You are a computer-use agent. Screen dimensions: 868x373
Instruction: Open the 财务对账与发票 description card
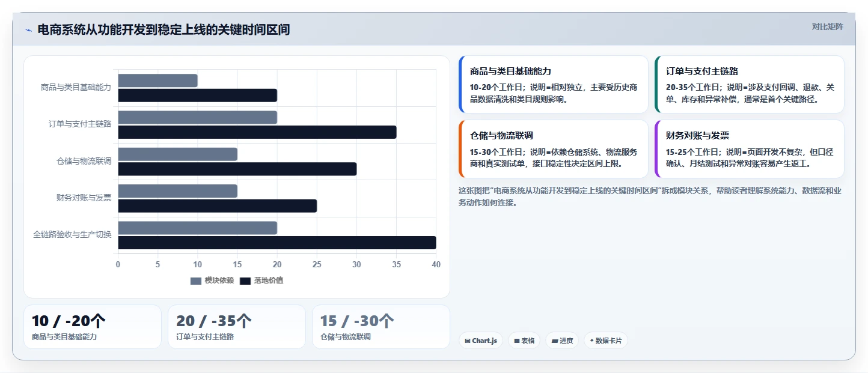(x=749, y=149)
